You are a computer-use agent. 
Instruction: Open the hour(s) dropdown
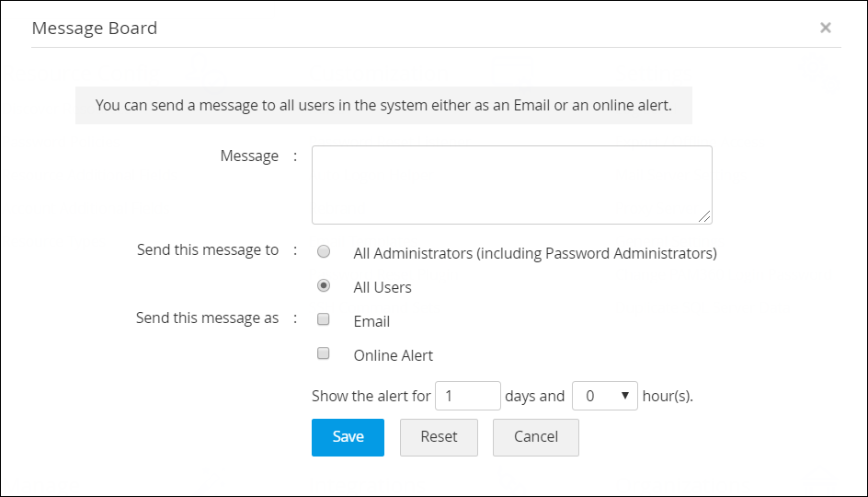(x=604, y=396)
